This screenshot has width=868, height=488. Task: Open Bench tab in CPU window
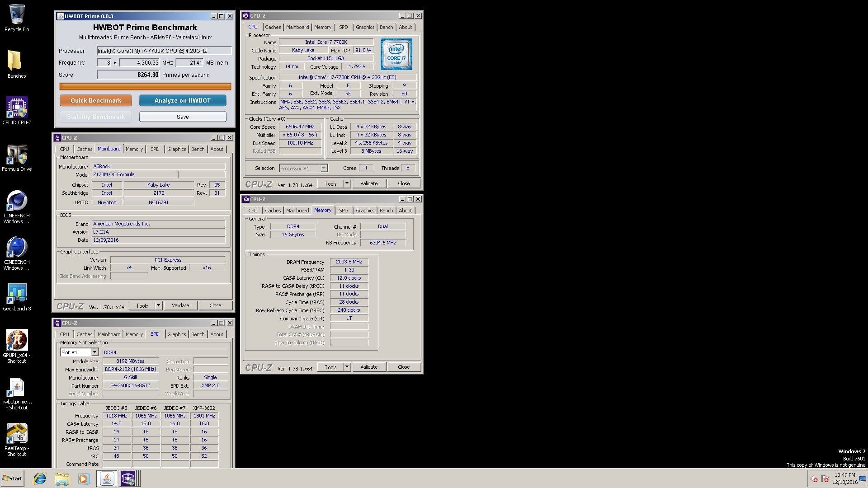[x=386, y=27]
